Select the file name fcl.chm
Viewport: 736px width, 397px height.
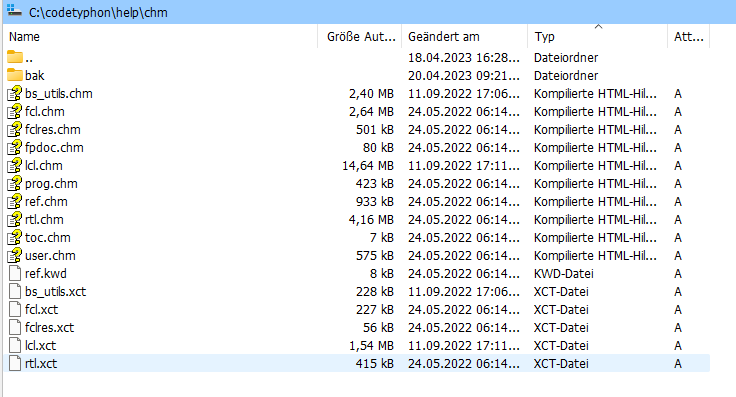click(45, 111)
